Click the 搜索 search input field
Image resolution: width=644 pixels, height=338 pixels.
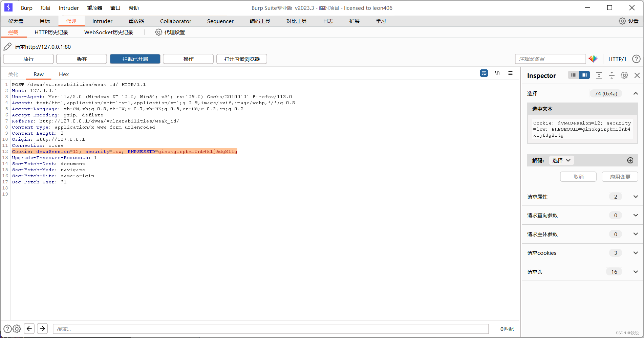coord(271,329)
